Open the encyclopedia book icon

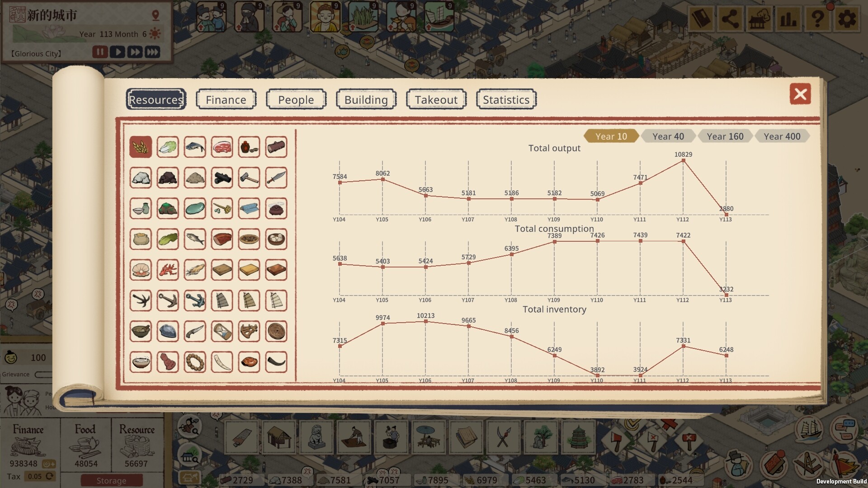coord(701,19)
